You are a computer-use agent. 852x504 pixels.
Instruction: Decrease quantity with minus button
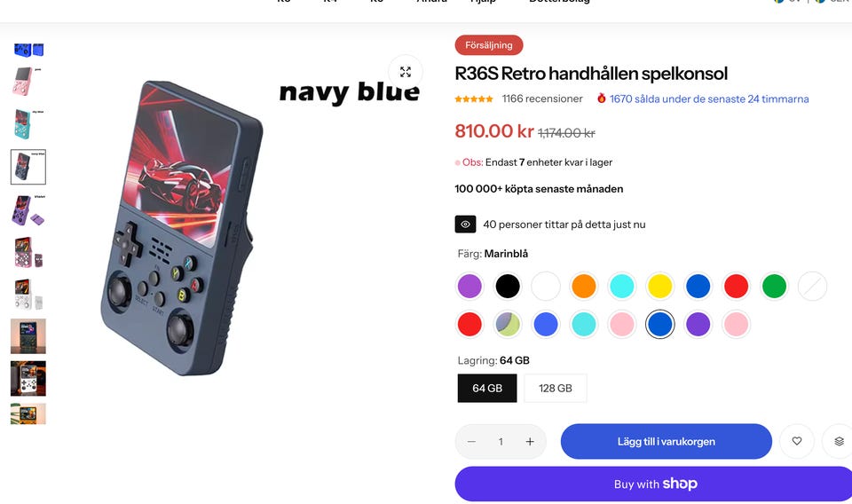(x=471, y=442)
